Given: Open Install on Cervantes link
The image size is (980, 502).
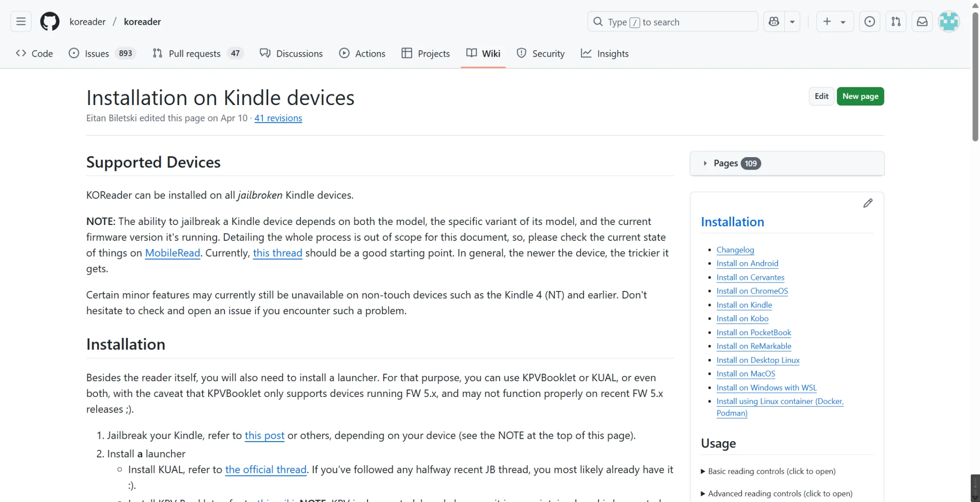Looking at the screenshot, I should 750,277.
